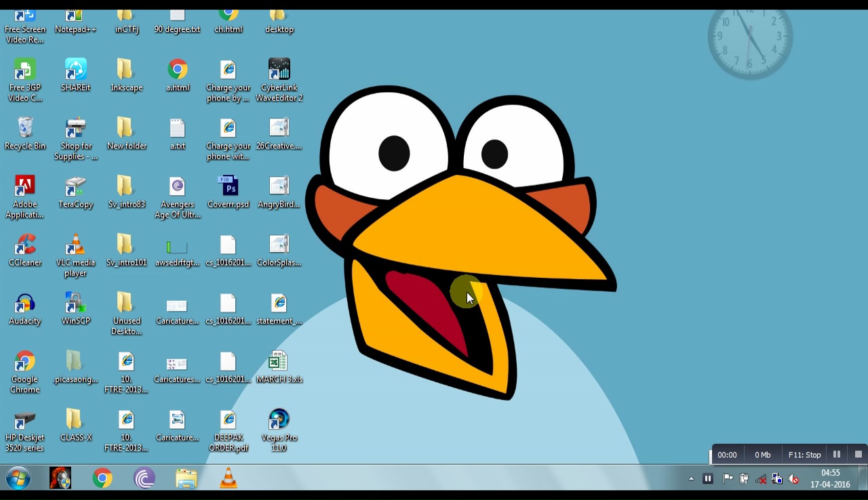Open the Charge your phone by... page
868x500 pixels.
[228, 81]
